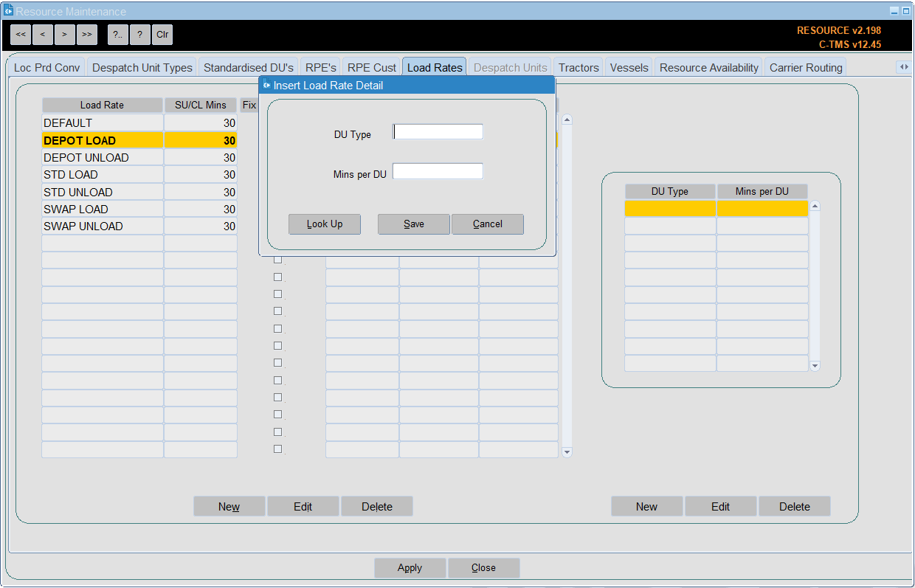The width and height of the screenshot is (915, 588).
Task: Tick the first Fix checkbox below the dialog
Action: [277, 260]
